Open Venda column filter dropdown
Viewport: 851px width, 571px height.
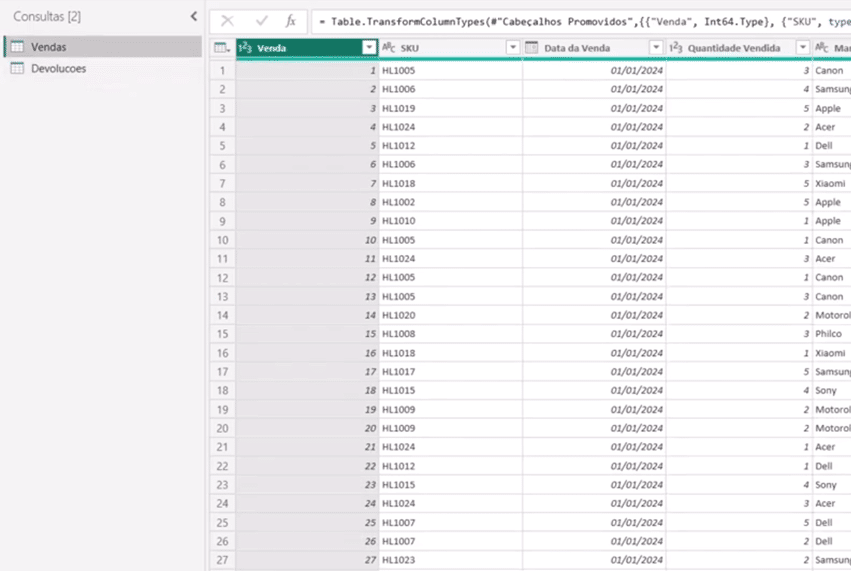click(x=369, y=48)
